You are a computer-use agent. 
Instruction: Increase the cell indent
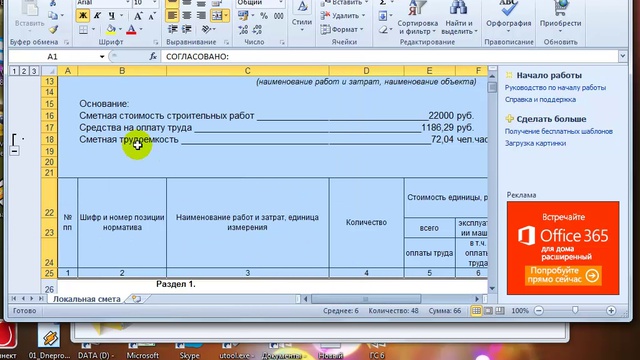pos(187,29)
